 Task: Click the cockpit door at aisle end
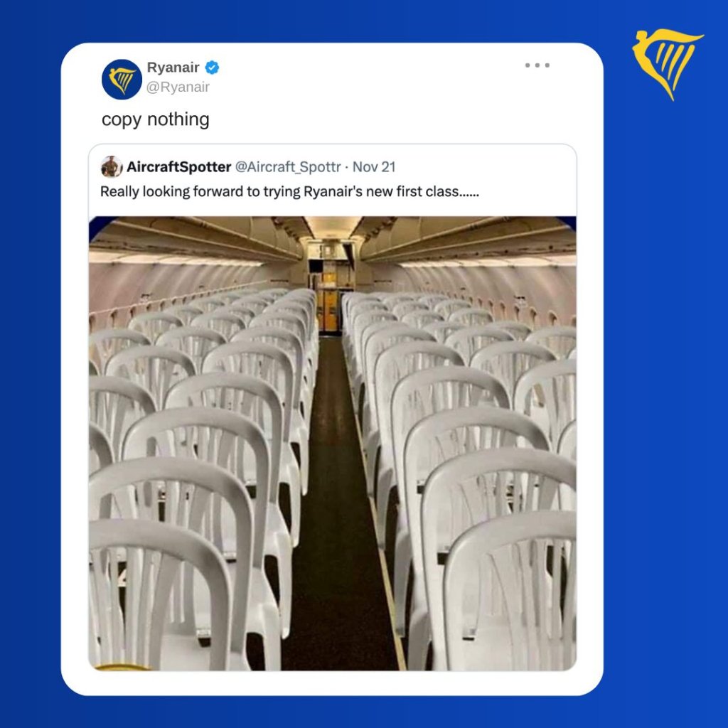click(329, 310)
